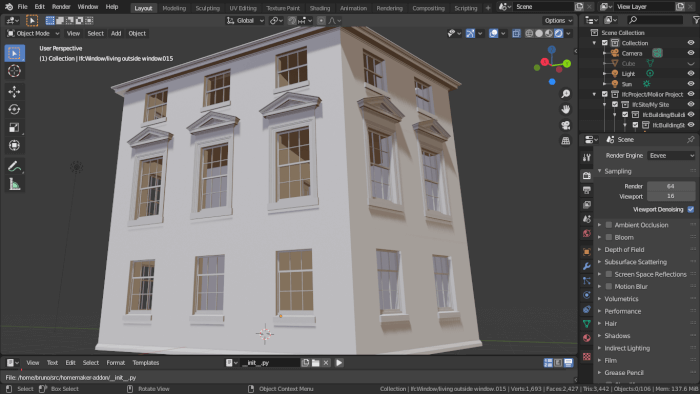Toggle the Viewport Denoising checkbox
The image size is (700, 394).
[691, 209]
